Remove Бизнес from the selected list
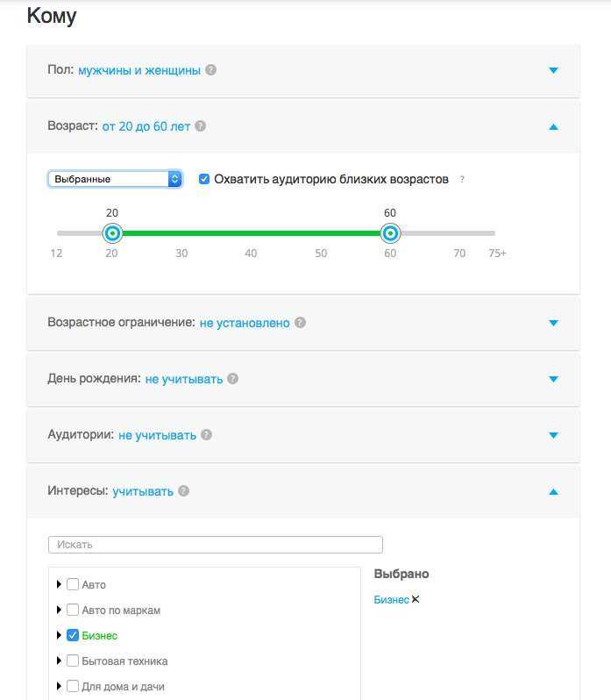This screenshot has height=700, width=611. (416, 600)
